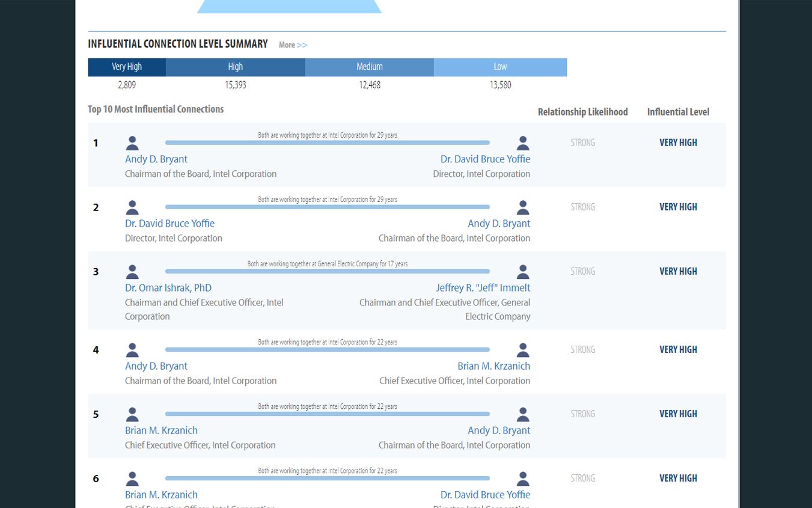Click Influential Level column header
This screenshot has height=508, width=812.
click(x=678, y=112)
